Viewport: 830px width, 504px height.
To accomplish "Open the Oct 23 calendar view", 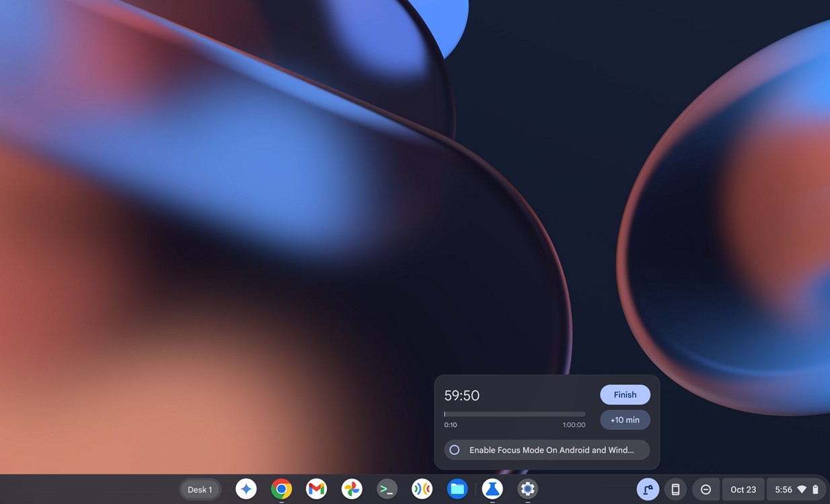I will (x=743, y=489).
